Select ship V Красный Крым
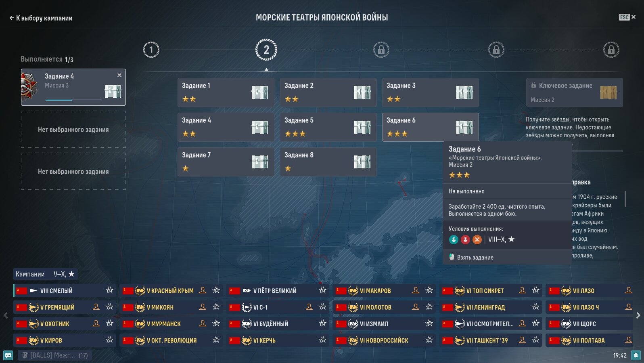The width and height of the screenshot is (644, 363). tap(171, 290)
